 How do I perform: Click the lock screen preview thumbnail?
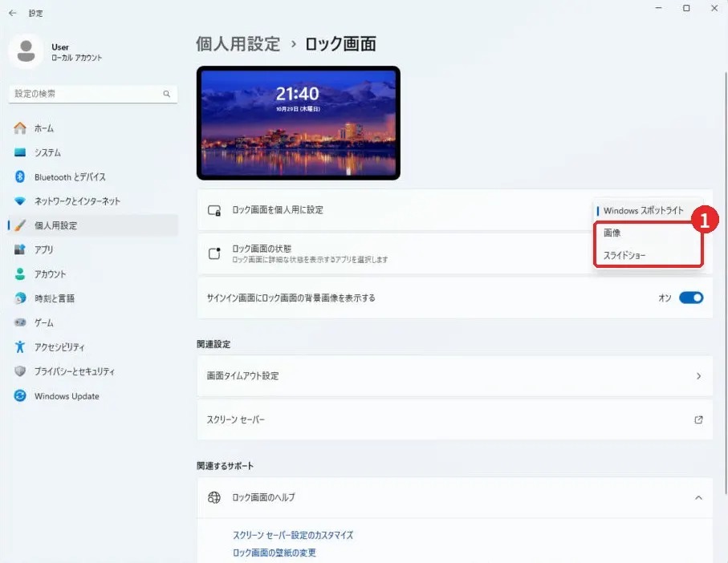point(298,123)
